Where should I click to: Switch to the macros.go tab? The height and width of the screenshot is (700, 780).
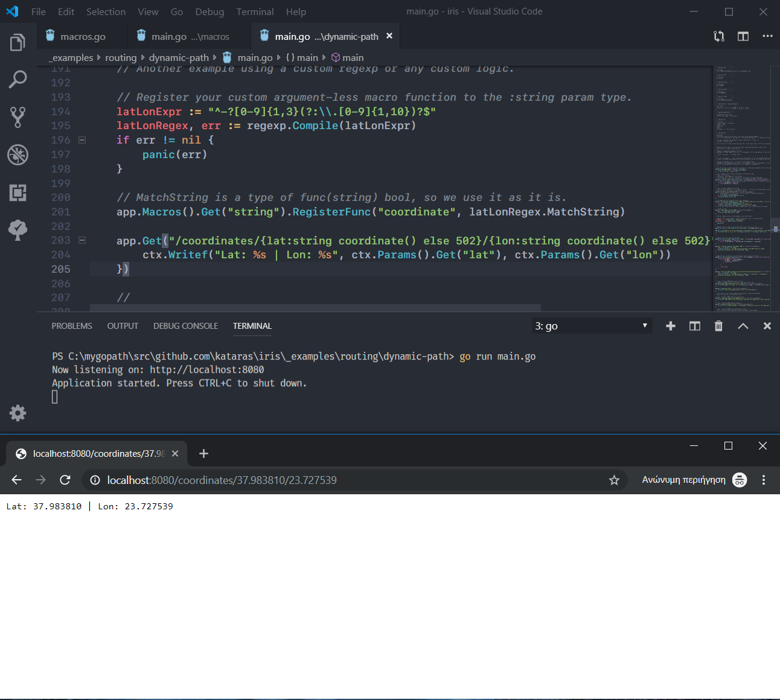83,36
